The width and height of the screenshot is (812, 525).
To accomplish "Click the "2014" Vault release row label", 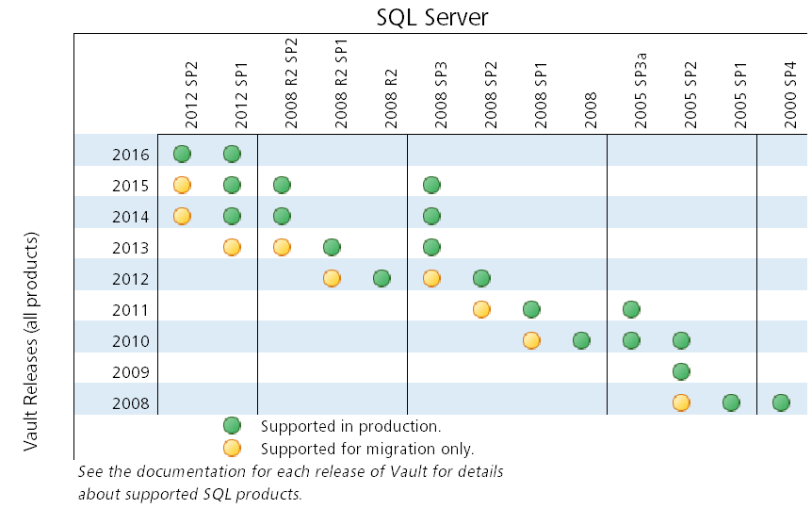I will (x=131, y=217).
